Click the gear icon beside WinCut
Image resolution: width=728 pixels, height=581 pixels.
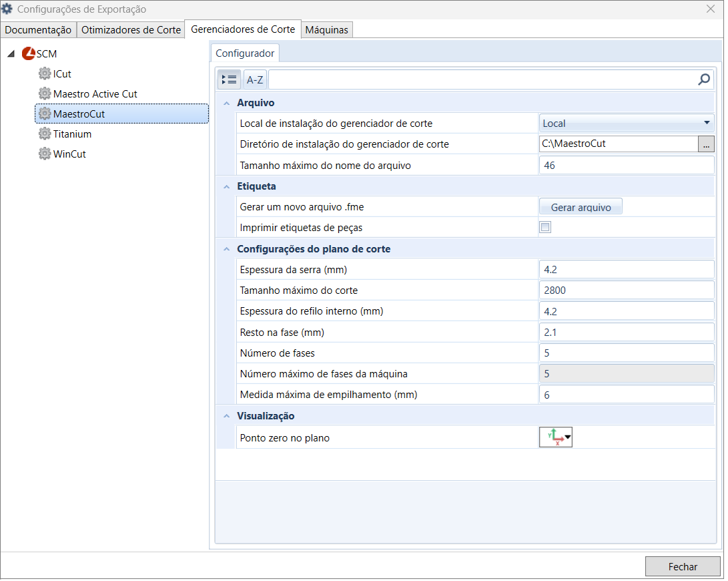[45, 154]
